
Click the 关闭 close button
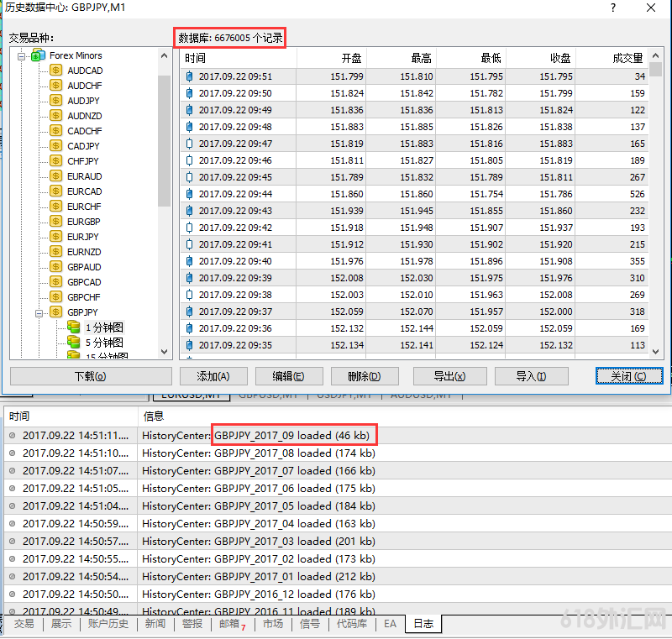coord(628,376)
